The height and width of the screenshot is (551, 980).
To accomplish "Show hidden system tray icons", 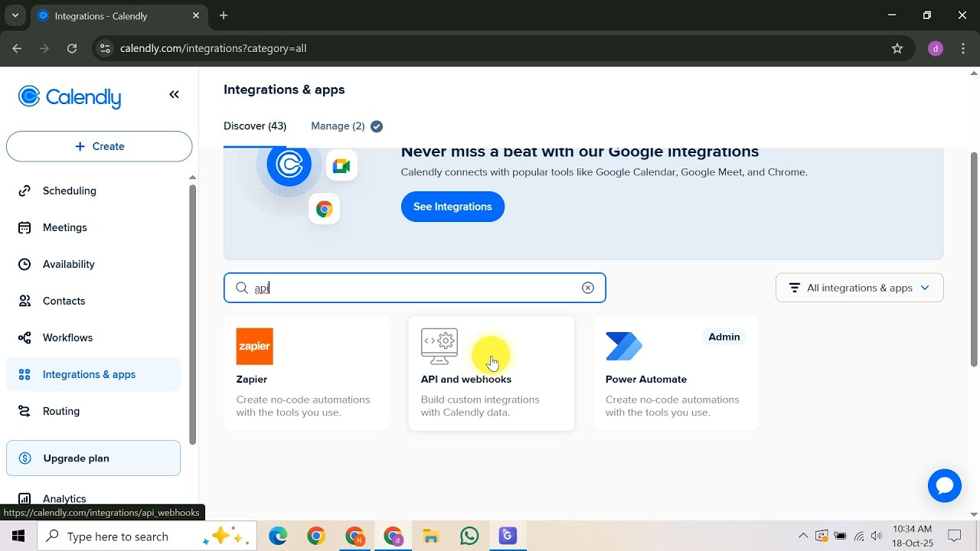I will (x=802, y=536).
